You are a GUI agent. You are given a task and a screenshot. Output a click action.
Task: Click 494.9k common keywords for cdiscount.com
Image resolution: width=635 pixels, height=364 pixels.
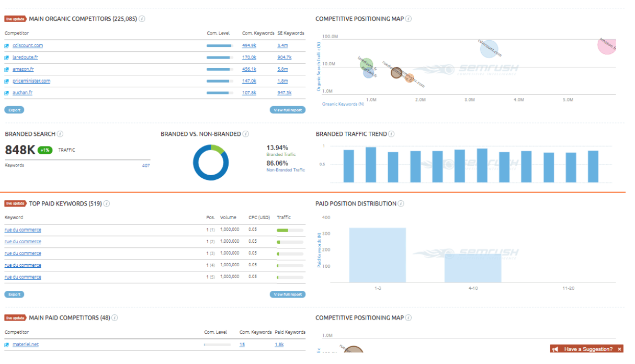pyautogui.click(x=249, y=45)
